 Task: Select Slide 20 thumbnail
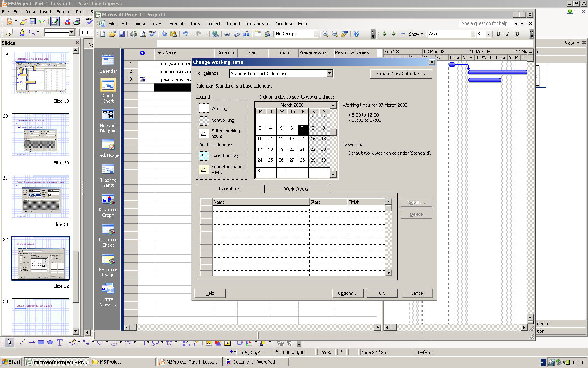click(40, 135)
